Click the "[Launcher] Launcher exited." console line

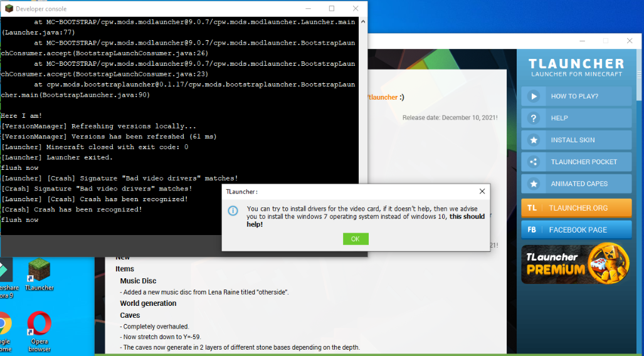pyautogui.click(x=56, y=157)
